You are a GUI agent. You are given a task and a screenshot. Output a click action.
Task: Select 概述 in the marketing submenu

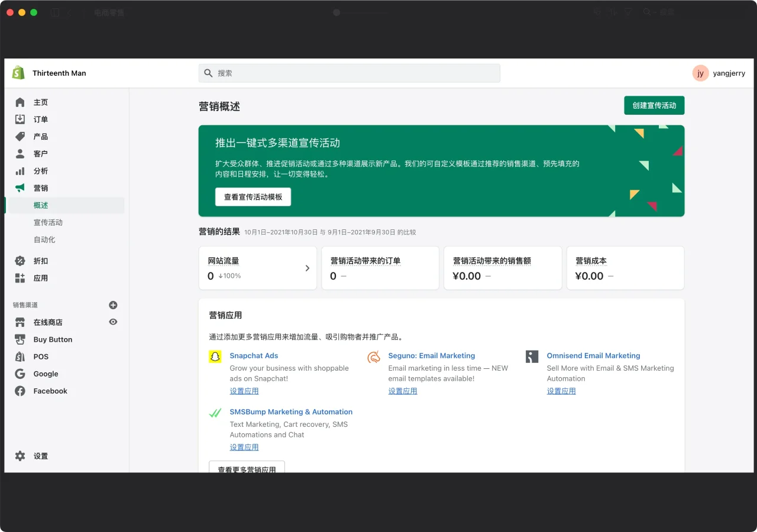pos(41,205)
